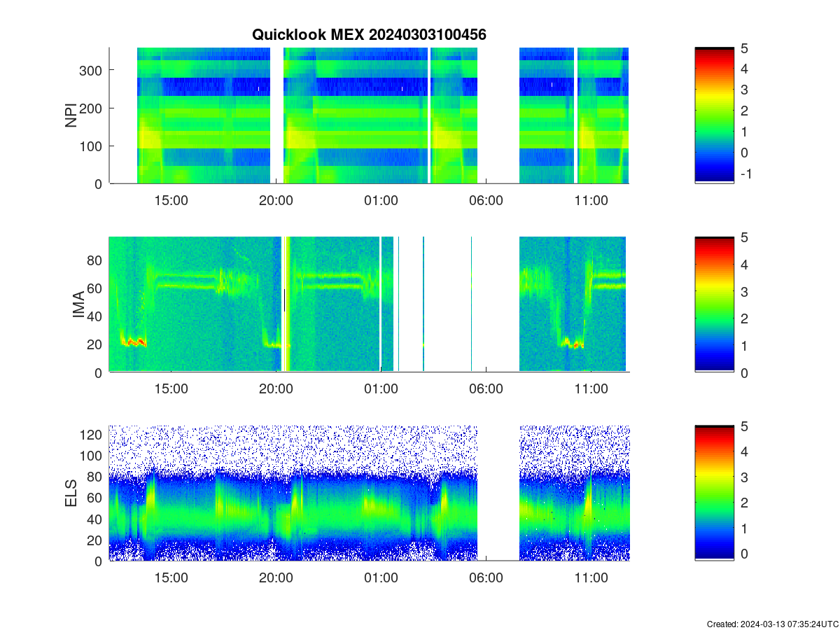Screen dimensions: 840x630
Task: Click the 120 tick on the ELS y-axis
Action: [x=92, y=435]
